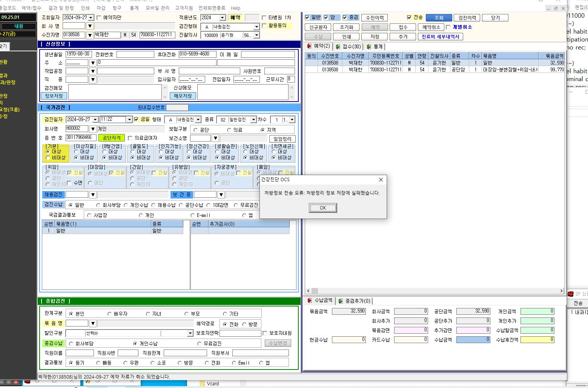Viewport: 588px width, 388px height.
Task: Uncheck the 암 filter checkbox
Action: point(326,17)
